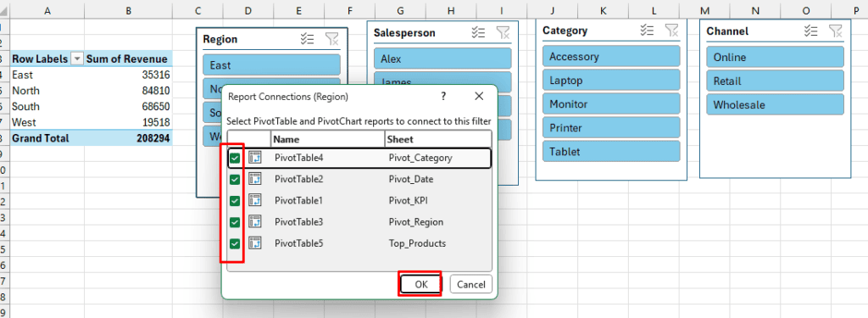Filter by Wholesale channel
This screenshot has width=868, height=318.
point(775,104)
